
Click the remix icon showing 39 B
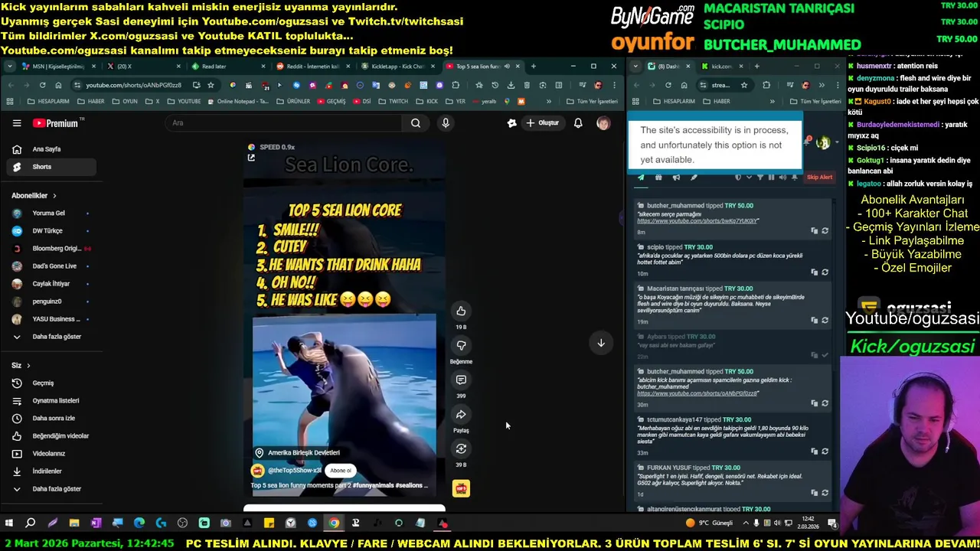pyautogui.click(x=461, y=448)
